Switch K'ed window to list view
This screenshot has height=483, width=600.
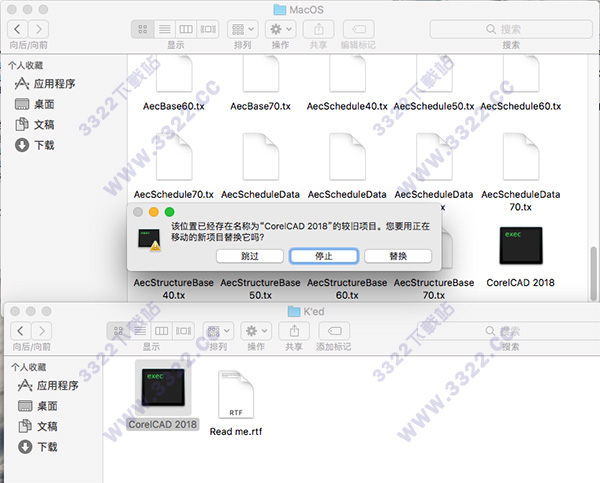[140, 331]
